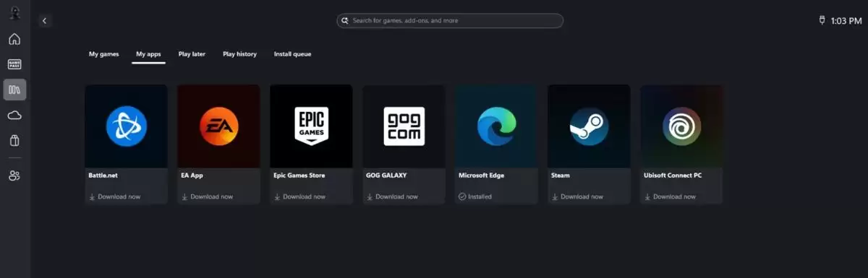Image resolution: width=868 pixels, height=278 pixels.
Task: Open Cloud Gaming from the sidebar
Action: [x=14, y=115]
